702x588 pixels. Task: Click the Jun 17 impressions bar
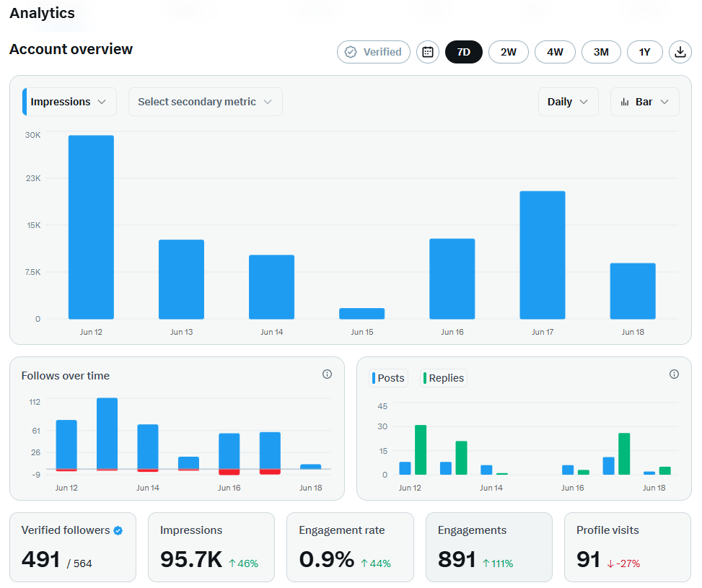(543, 255)
